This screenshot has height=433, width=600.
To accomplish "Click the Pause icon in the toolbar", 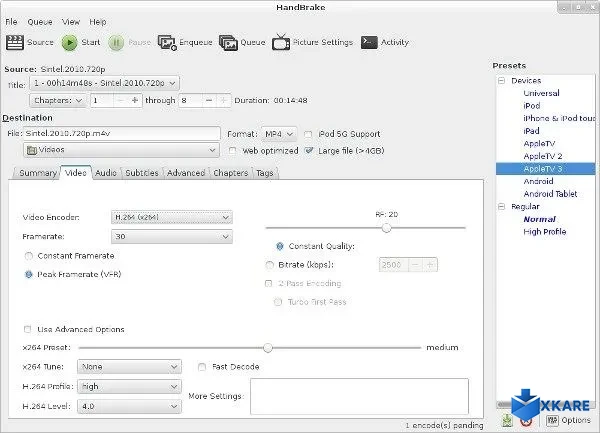I will pyautogui.click(x=116, y=42).
